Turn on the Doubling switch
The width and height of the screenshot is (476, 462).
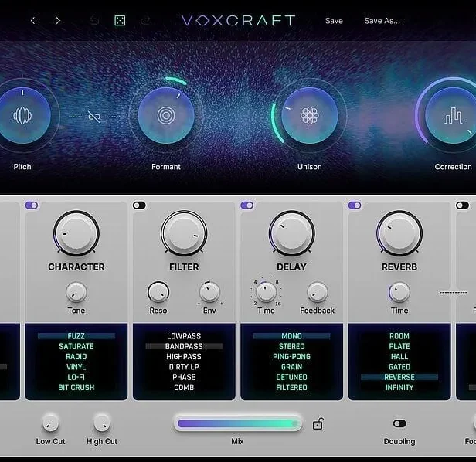(x=399, y=423)
